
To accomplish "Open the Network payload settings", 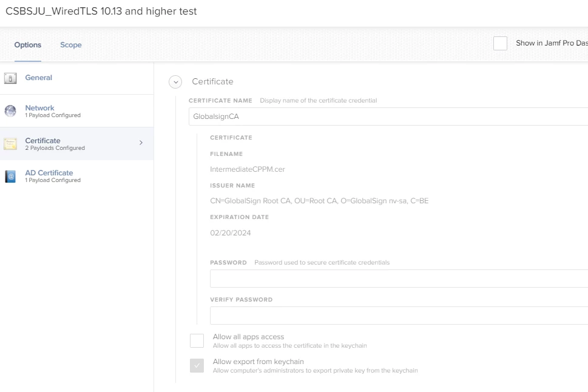I will pyautogui.click(x=40, y=108).
